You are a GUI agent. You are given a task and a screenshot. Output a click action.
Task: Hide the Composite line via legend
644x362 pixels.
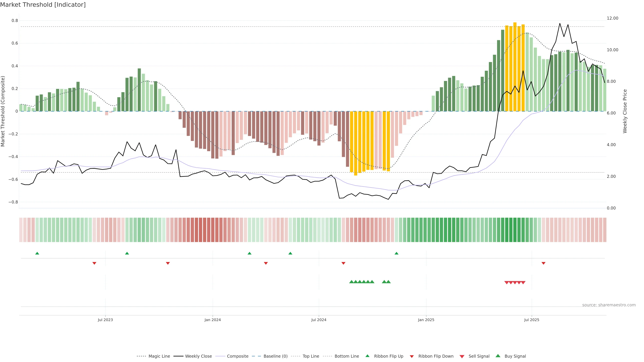(237, 356)
